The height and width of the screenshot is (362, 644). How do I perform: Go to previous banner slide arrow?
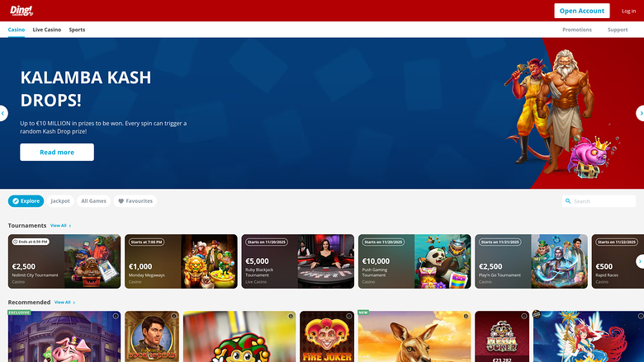3,113
